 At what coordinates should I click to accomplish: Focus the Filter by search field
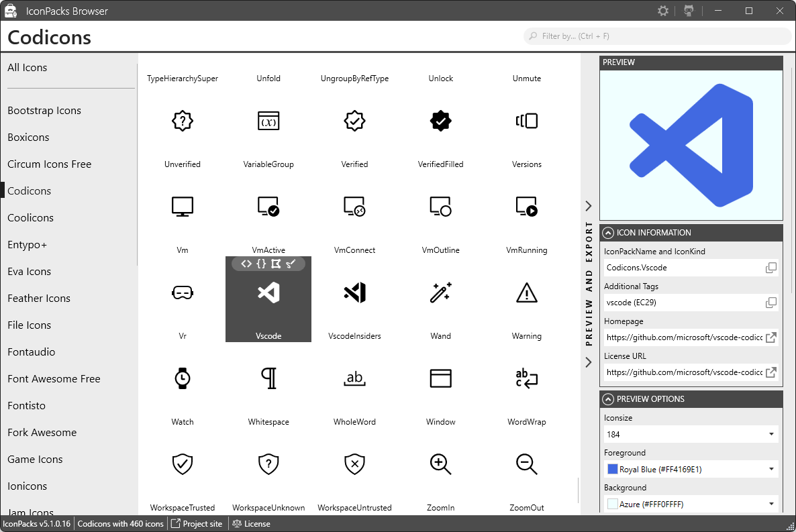[657, 36]
